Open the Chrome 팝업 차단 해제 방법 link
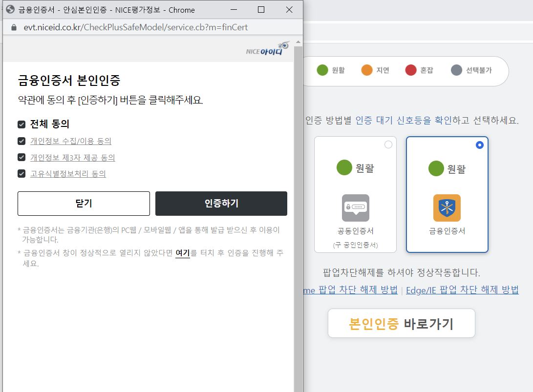 tap(350, 290)
